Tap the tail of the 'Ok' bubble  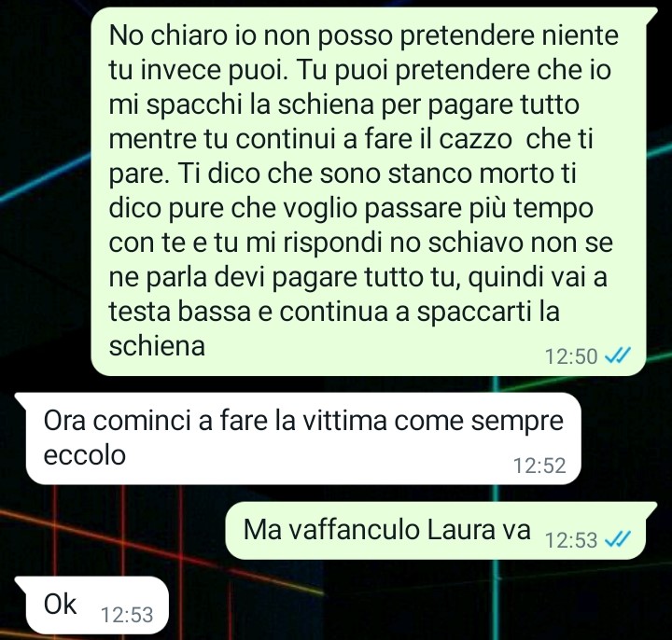(21, 582)
